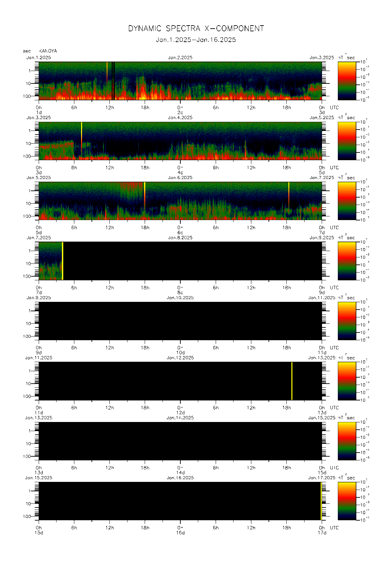Image resolution: width=392 pixels, height=565 pixels.
Task: Select the Jan.14.2025 date label
Action: 180,418
